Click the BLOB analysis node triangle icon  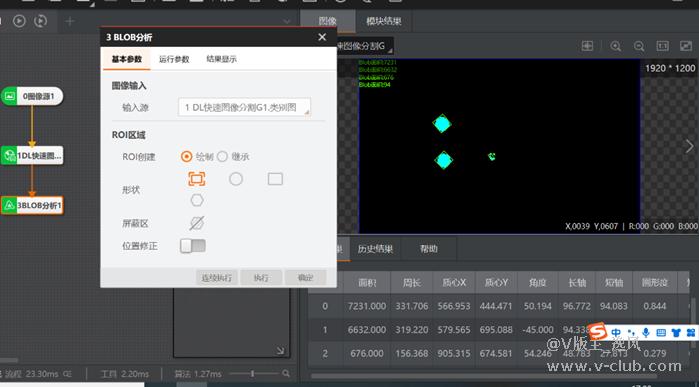tap(9, 206)
